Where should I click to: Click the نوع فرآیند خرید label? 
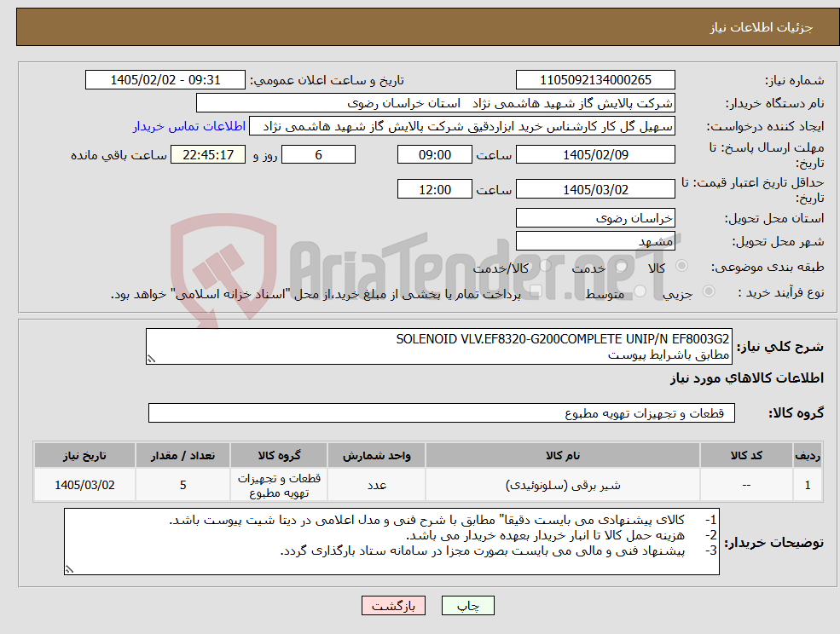[781, 291]
